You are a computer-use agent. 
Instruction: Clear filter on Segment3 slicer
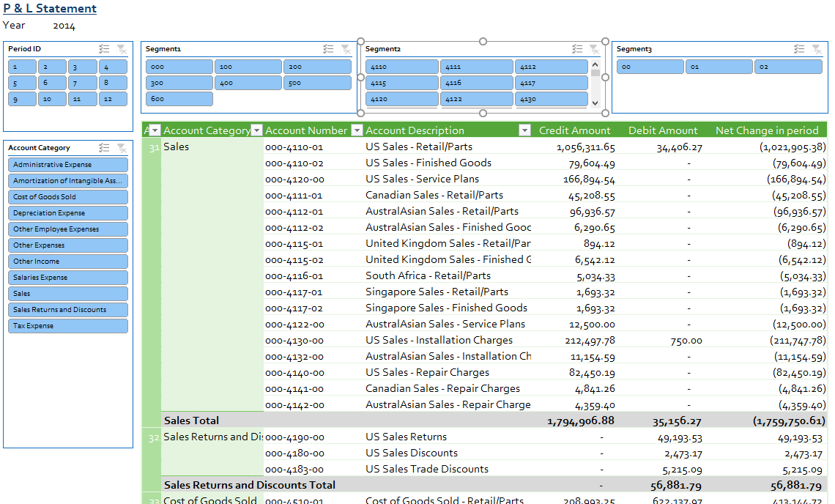817,49
